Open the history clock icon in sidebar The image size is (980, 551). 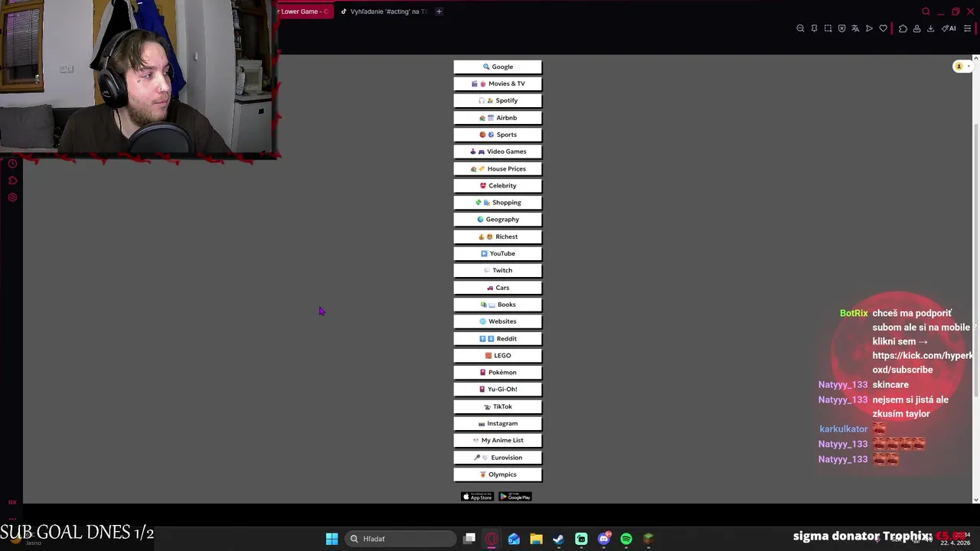pos(12,164)
